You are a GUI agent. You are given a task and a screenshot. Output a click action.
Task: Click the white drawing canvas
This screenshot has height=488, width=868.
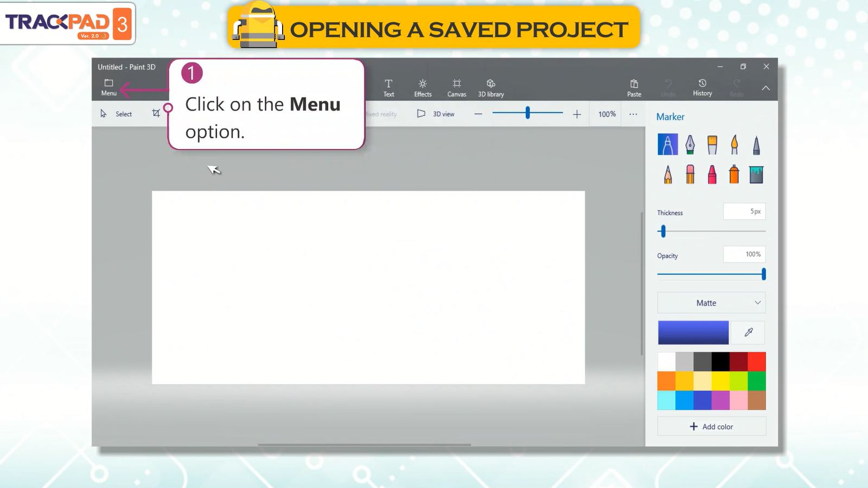pos(368,287)
